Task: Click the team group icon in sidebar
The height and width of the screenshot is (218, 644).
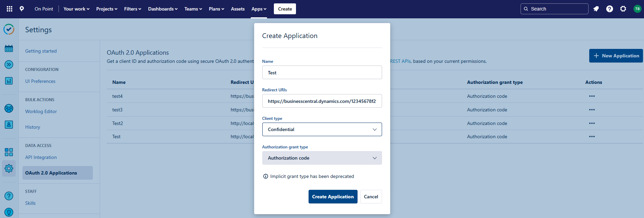Action: click(x=9, y=108)
